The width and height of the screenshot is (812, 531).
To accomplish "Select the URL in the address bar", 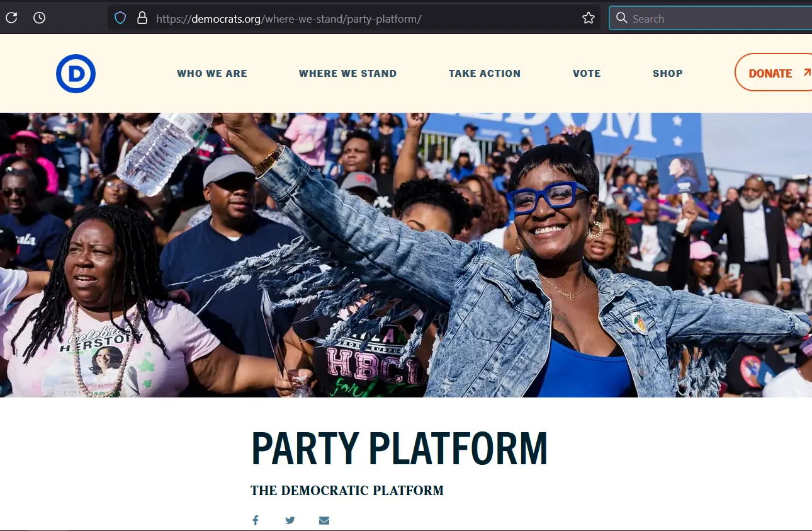I will (289, 19).
